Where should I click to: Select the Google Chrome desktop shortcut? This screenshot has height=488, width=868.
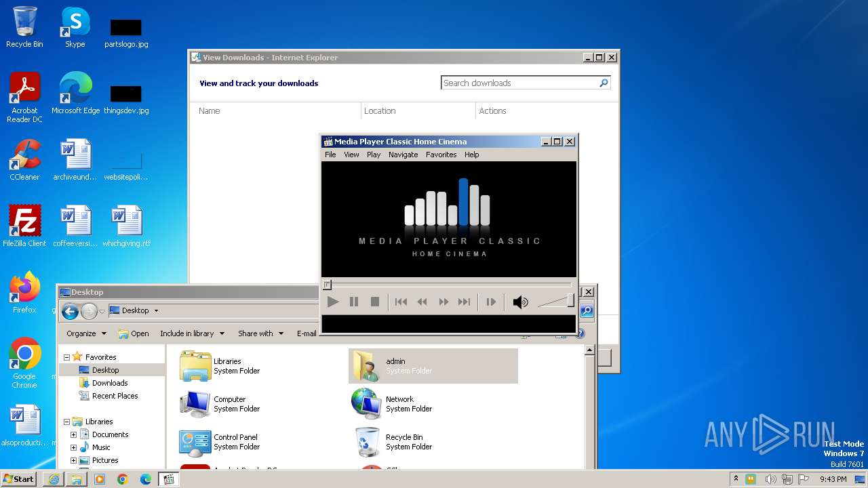coord(24,363)
